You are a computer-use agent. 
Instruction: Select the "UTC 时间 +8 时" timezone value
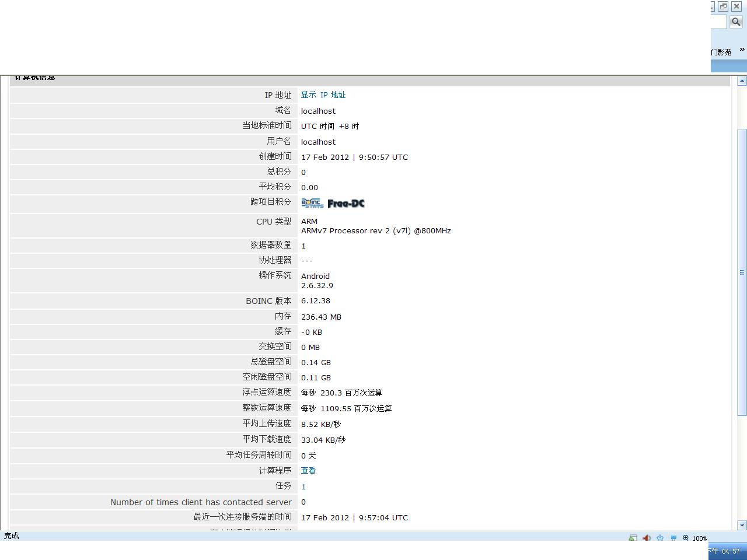[330, 126]
